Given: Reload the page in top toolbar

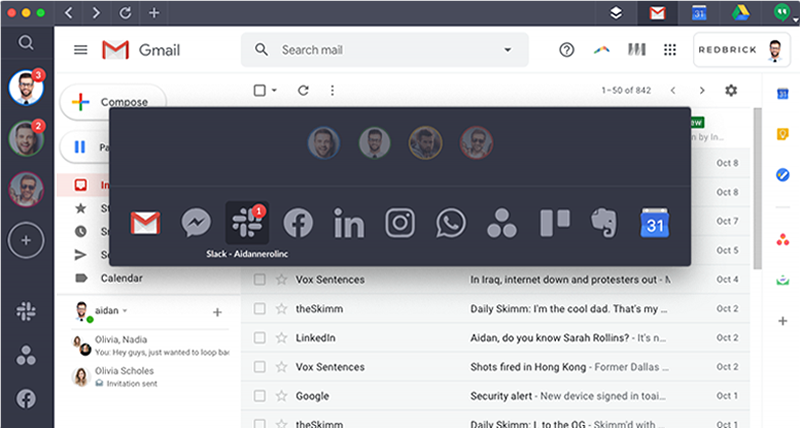Looking at the screenshot, I should [125, 13].
